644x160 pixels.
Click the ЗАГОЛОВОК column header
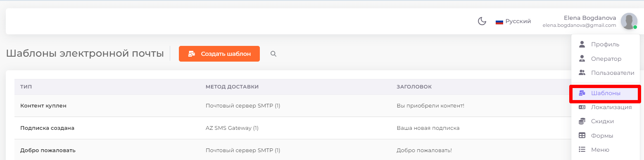click(x=414, y=87)
